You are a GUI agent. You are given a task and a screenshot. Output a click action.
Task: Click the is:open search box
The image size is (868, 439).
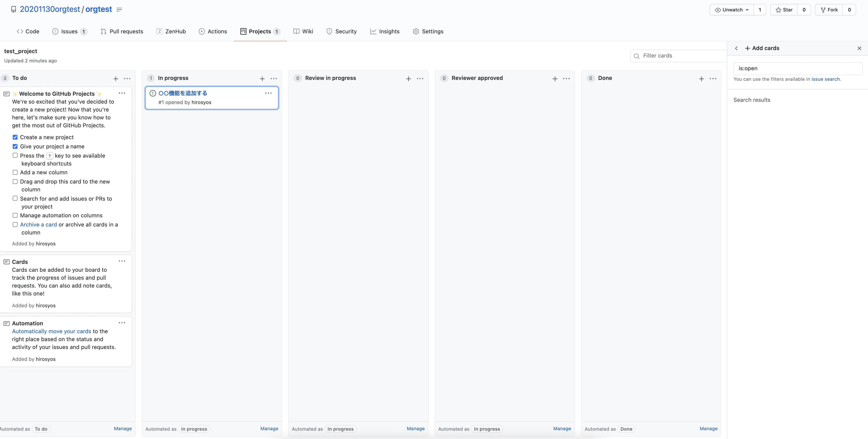(x=798, y=68)
